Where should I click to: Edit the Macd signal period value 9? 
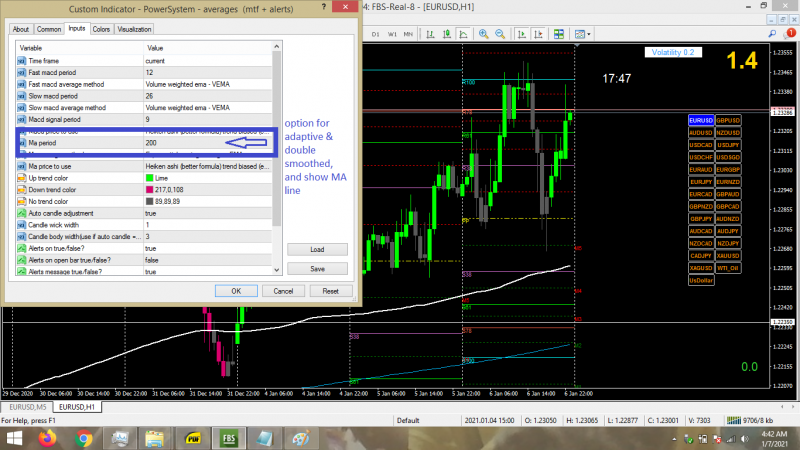point(208,119)
